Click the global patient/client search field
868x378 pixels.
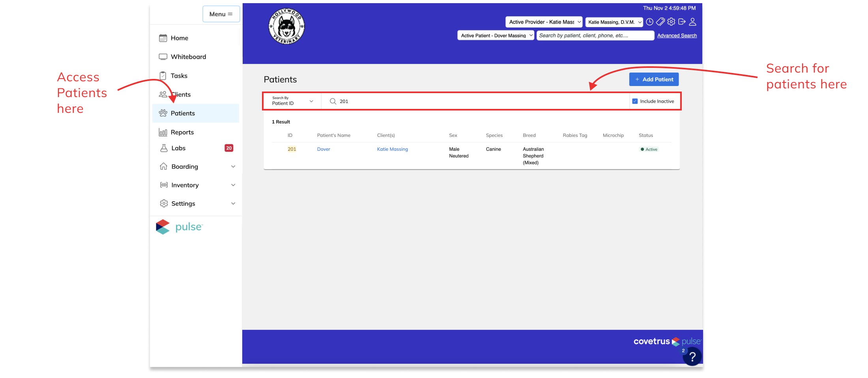[595, 36]
